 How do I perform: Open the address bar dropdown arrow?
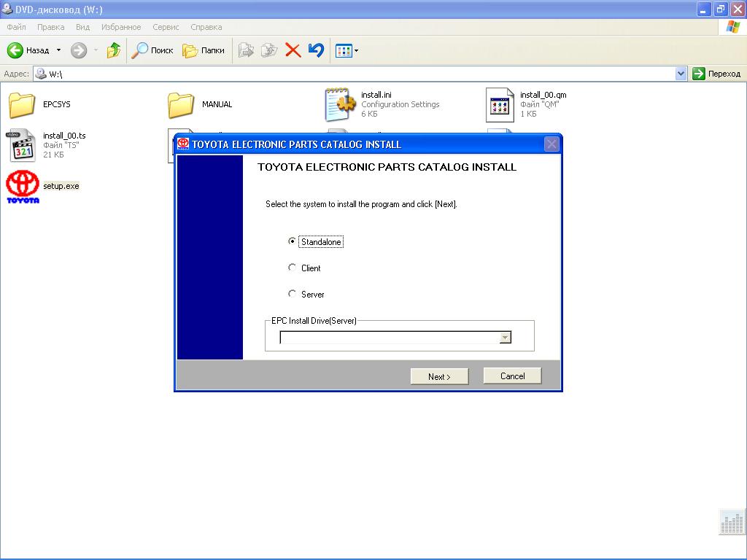tap(681, 74)
